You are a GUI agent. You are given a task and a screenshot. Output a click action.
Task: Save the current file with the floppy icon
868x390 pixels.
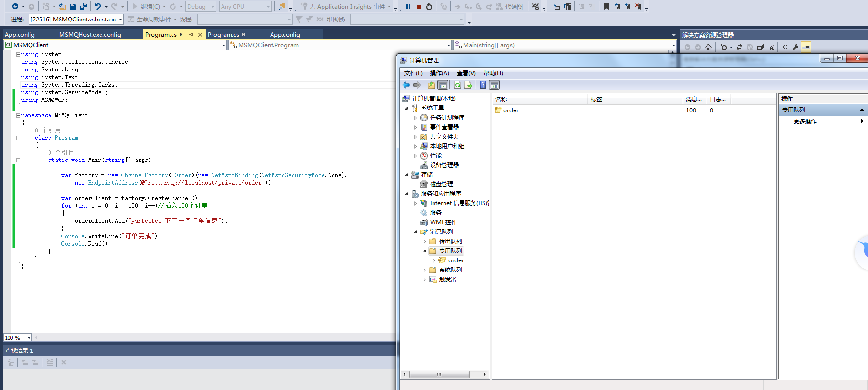tap(73, 7)
